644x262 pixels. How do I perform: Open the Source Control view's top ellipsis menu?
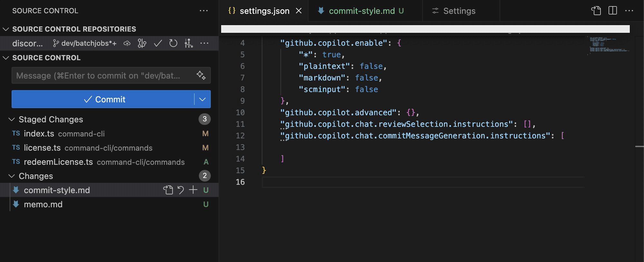coord(204,11)
